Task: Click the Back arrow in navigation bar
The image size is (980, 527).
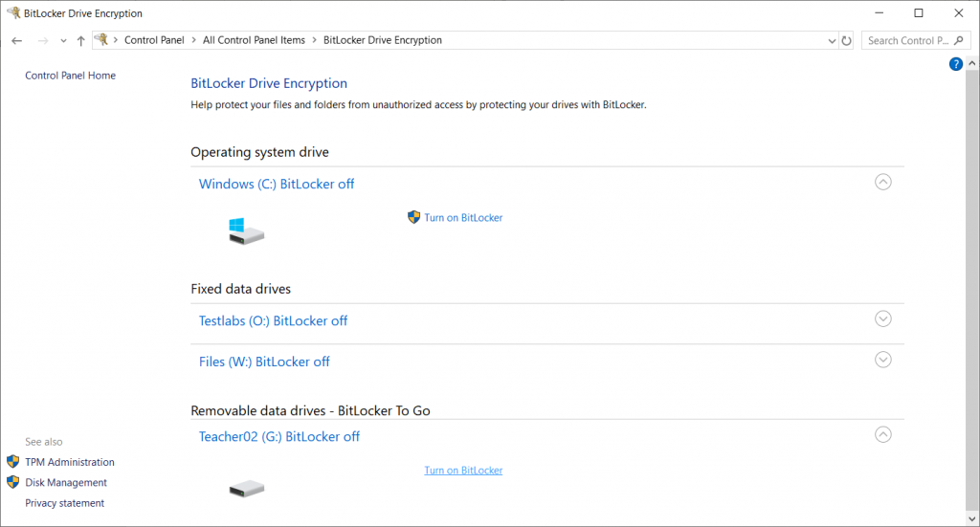Action: [x=17, y=40]
